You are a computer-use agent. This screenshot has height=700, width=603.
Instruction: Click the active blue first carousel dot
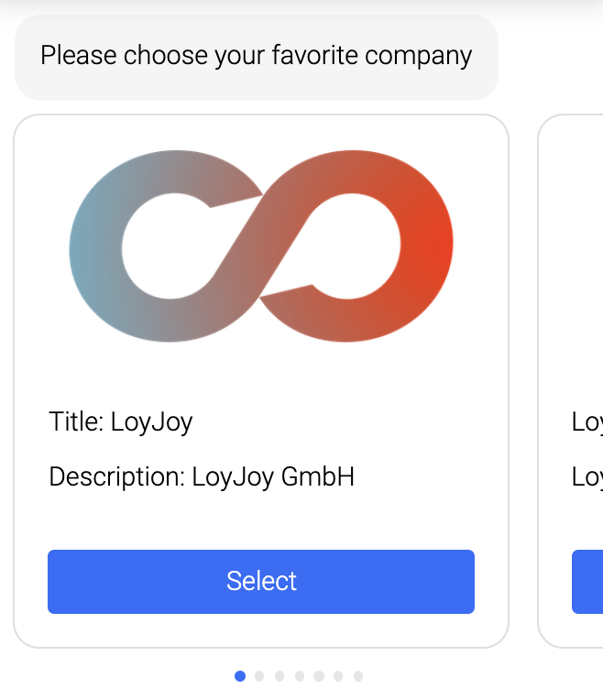pyautogui.click(x=240, y=676)
